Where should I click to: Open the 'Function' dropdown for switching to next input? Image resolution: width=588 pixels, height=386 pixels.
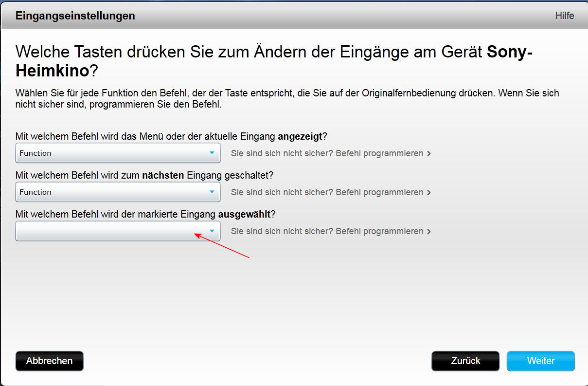[112, 192]
